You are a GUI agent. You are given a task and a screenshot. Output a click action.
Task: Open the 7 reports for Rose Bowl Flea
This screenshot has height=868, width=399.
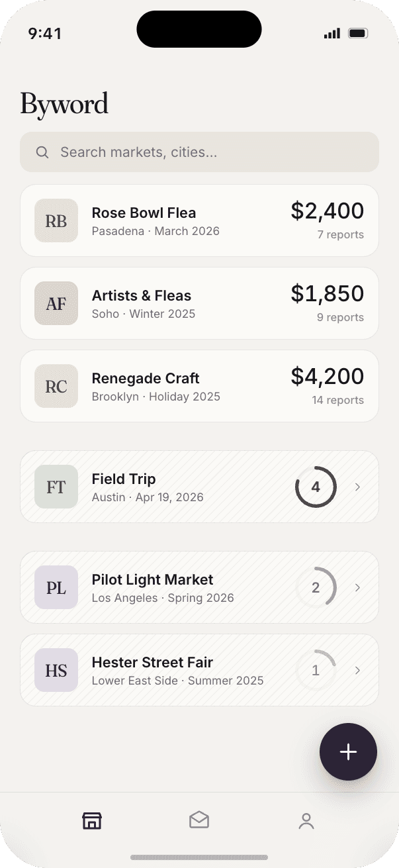(x=341, y=234)
